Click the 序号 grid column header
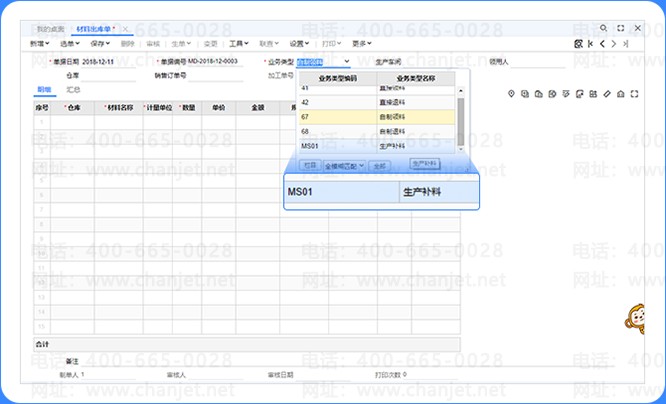This screenshot has width=666, height=404. pos(42,108)
